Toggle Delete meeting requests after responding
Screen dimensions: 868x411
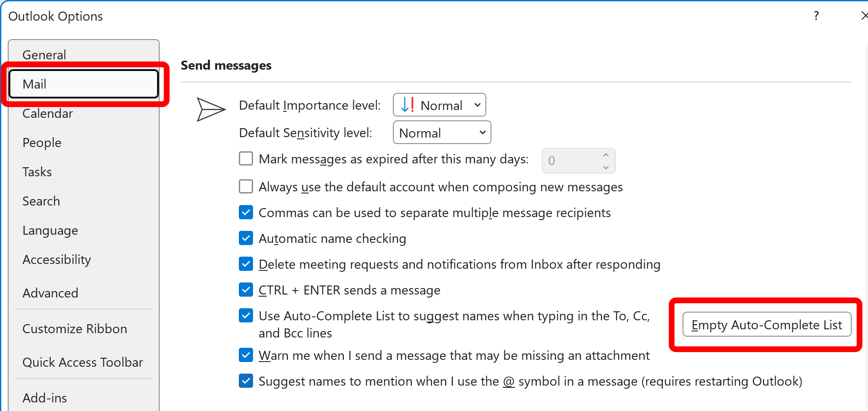(246, 264)
